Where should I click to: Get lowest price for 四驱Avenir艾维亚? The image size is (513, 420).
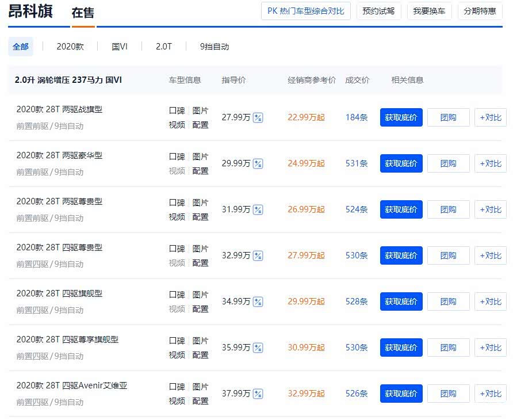[x=401, y=394]
